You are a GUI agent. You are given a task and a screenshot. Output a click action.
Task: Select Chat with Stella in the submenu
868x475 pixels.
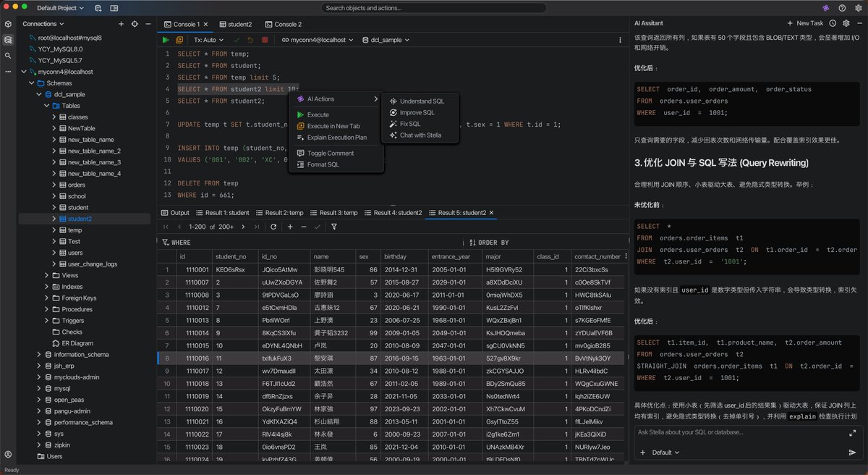(x=422, y=135)
